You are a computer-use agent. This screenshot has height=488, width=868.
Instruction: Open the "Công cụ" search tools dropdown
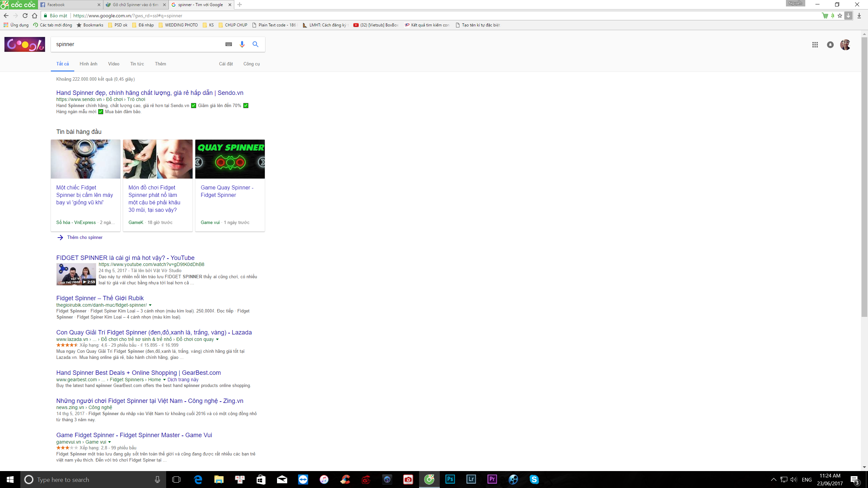[x=251, y=64]
